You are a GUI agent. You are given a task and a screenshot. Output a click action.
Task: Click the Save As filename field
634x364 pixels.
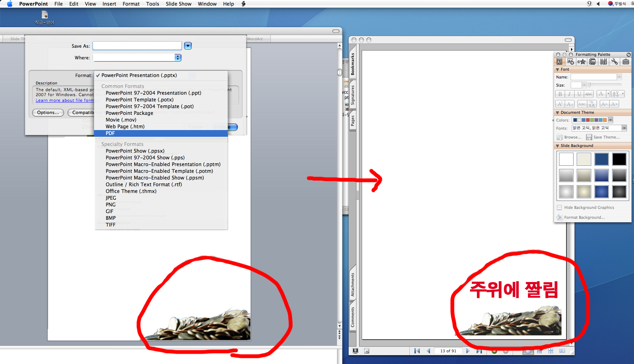[x=137, y=46]
